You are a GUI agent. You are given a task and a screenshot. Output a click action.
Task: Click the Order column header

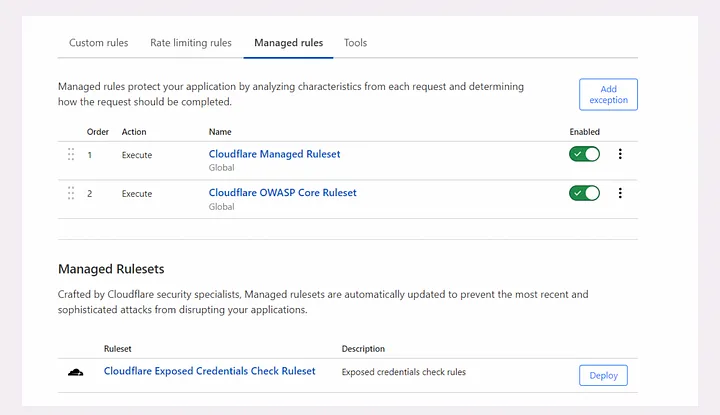pyautogui.click(x=97, y=132)
